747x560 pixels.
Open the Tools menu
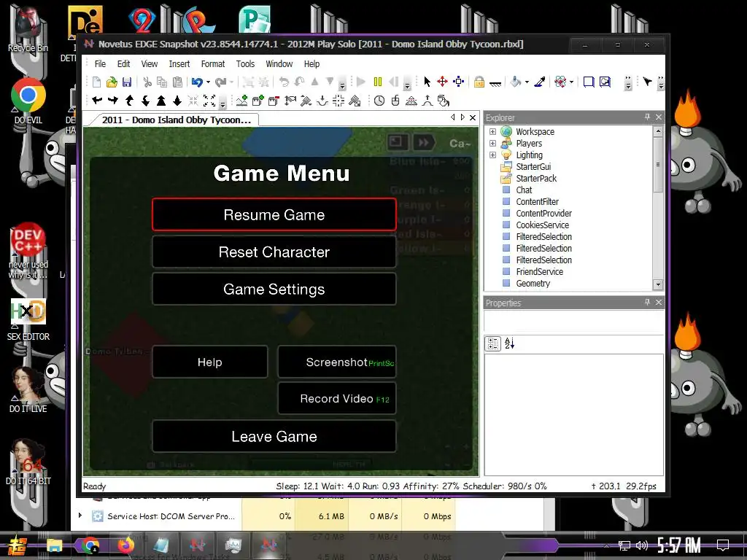[245, 64]
